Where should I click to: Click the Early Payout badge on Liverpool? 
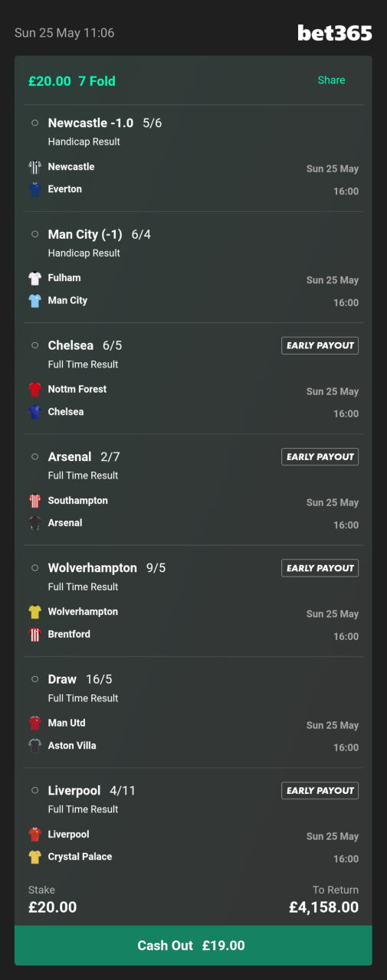pos(320,791)
